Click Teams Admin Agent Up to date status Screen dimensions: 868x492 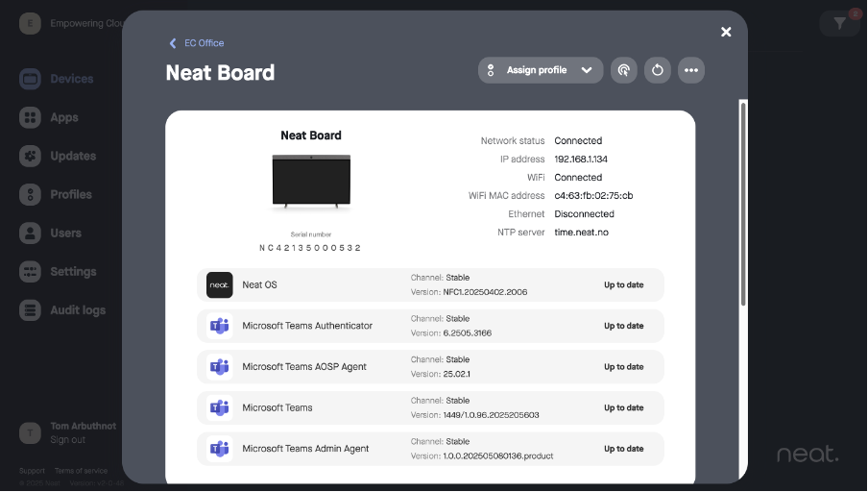point(624,449)
